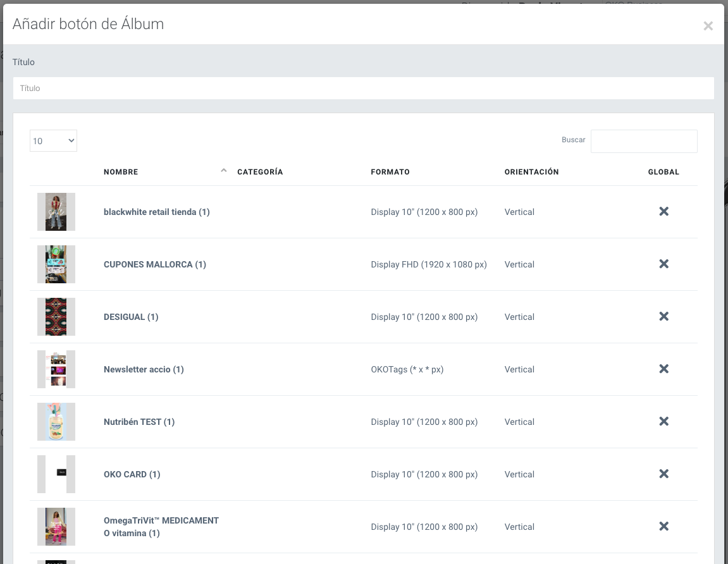Screen dimensions: 728x564
Task: Select the DESIGUAL album thumbnail
Action: tap(56, 317)
